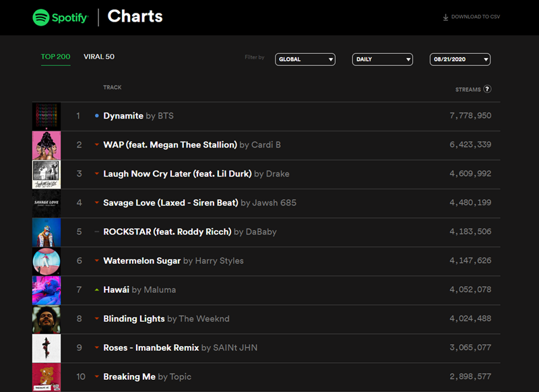
Task: Open Roses - Imanbek Remix track link
Action: [x=151, y=348]
